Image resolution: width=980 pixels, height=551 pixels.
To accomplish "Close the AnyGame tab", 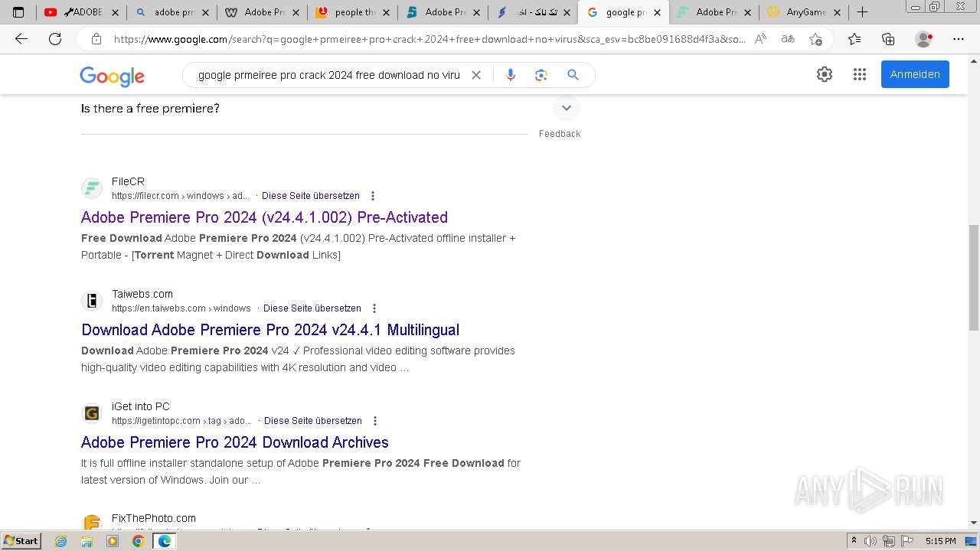I will click(837, 12).
